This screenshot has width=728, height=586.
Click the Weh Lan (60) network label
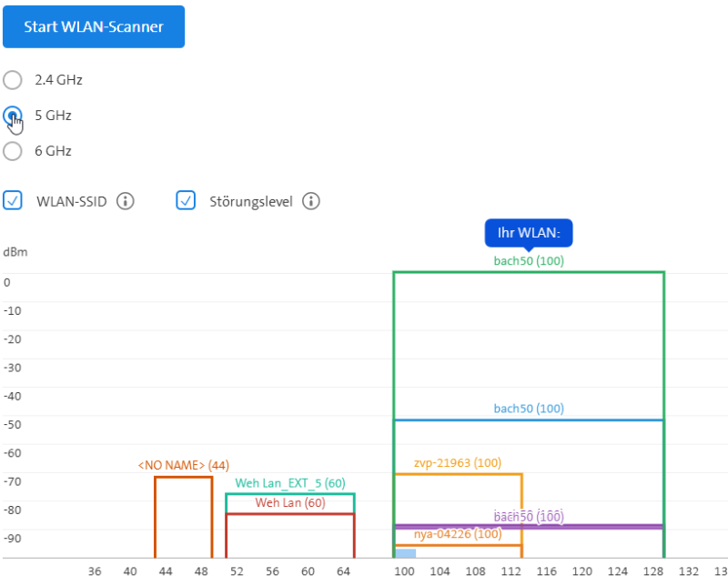pos(290,502)
